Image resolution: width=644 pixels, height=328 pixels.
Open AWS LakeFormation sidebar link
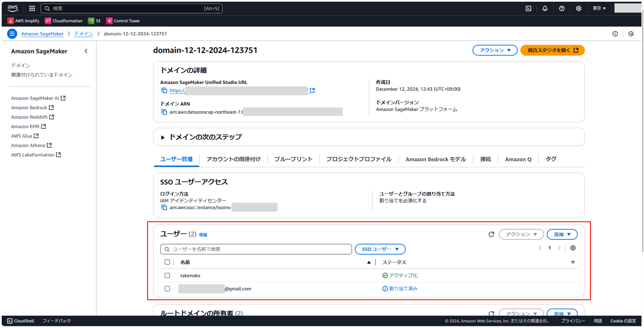pos(36,155)
